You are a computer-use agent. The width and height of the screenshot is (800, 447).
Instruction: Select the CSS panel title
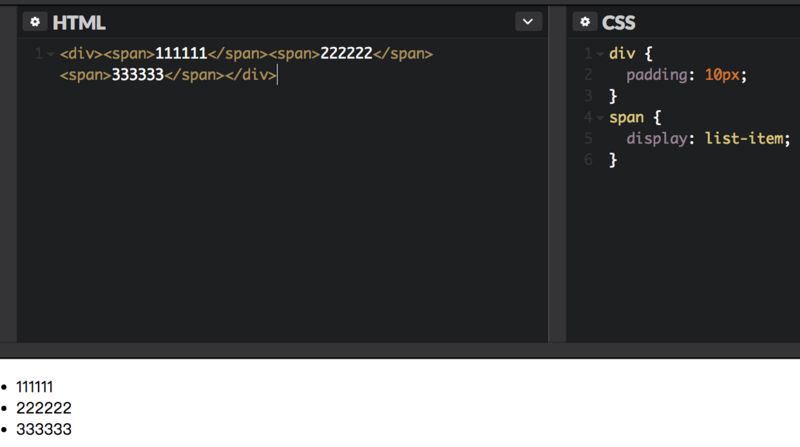619,22
